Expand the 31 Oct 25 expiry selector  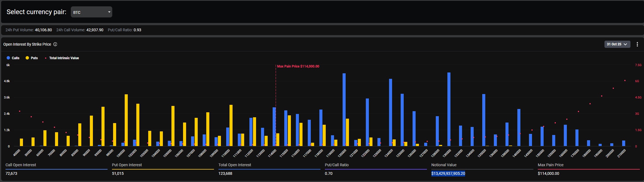[617, 44]
